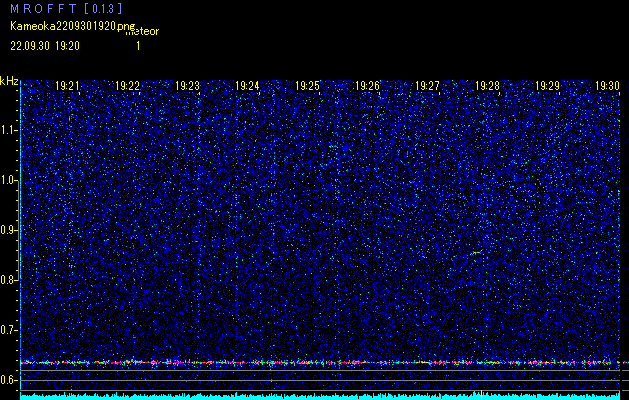The width and height of the screenshot is (629, 400).
Task: Click the 19:22 time marker
Action: click(x=127, y=86)
